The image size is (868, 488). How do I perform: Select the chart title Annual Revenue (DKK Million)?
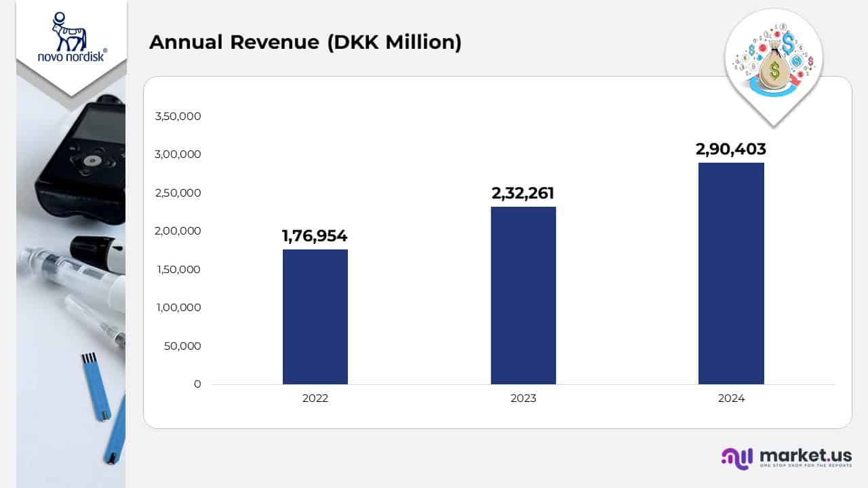point(307,42)
